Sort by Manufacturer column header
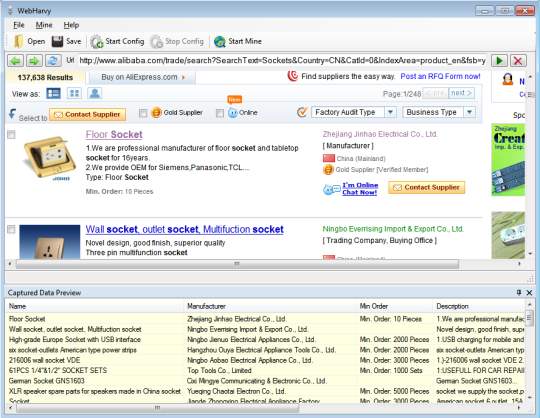540x418 pixels. coord(270,306)
